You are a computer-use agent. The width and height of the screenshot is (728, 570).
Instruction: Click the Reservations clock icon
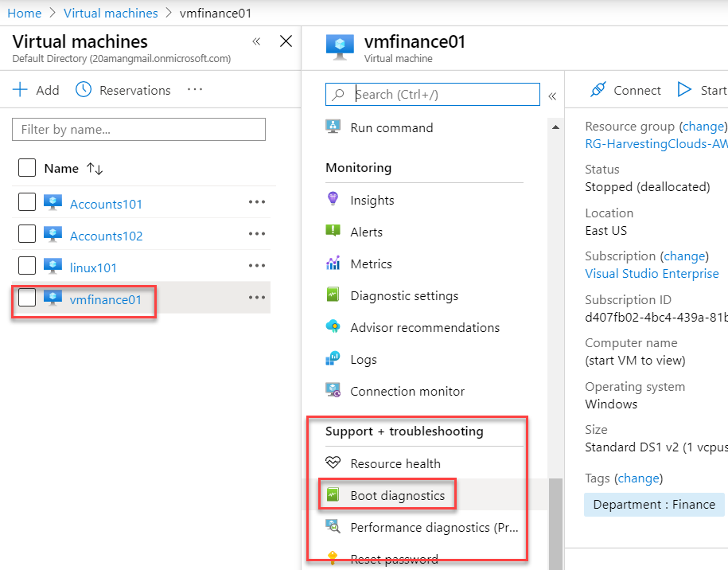[x=84, y=90]
